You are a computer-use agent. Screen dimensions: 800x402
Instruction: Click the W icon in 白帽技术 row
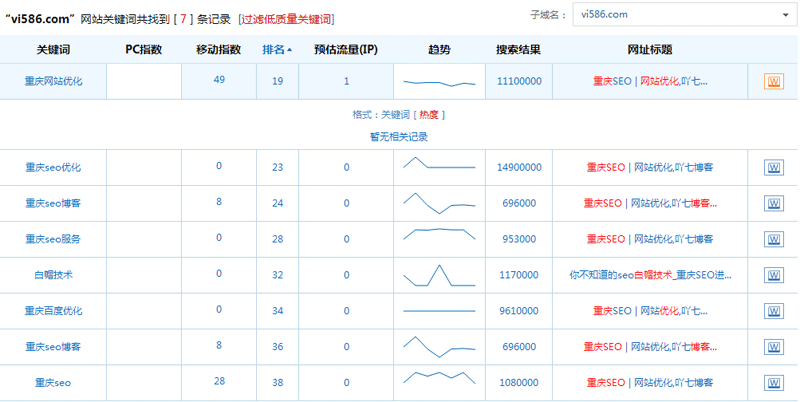(773, 275)
